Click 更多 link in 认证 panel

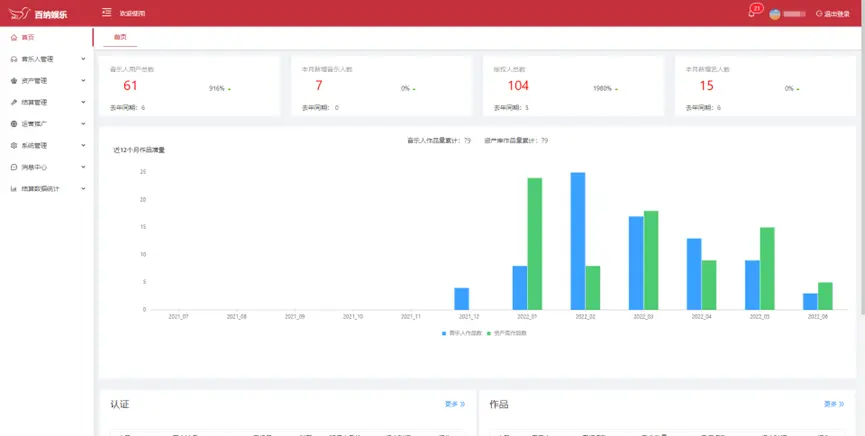tap(455, 404)
